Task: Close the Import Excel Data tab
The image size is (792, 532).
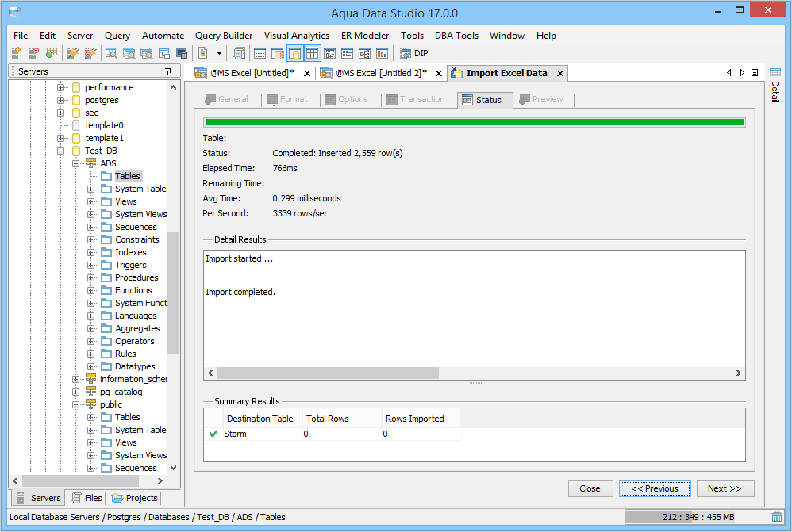Action: tap(560, 74)
